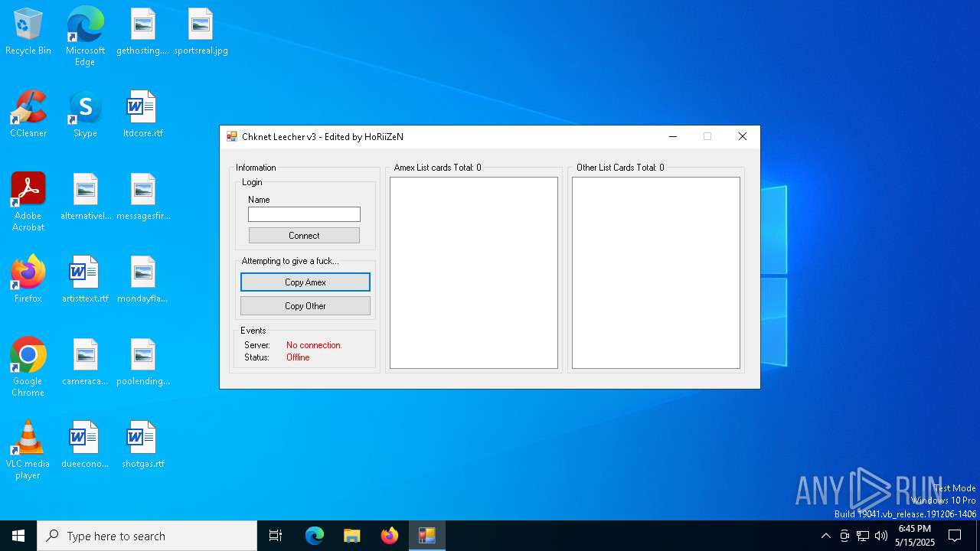Screen dimensions: 980x551
Task: Select the poolending image file icon
Action: coord(143,363)
